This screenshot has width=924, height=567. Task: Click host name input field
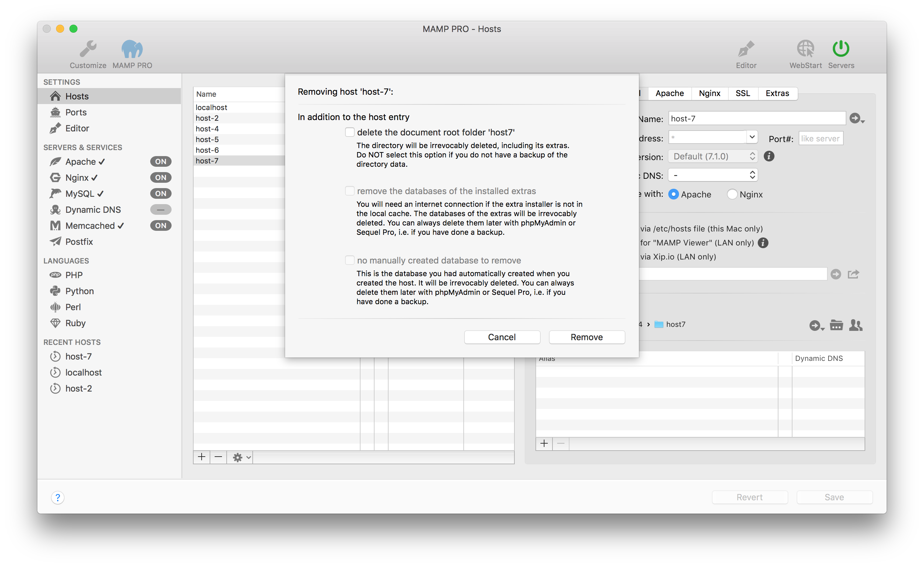click(x=757, y=118)
